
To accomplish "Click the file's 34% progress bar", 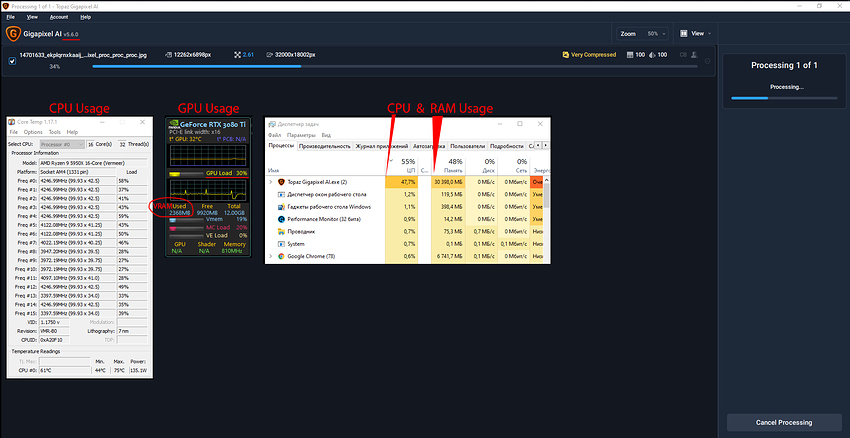I will (395, 66).
